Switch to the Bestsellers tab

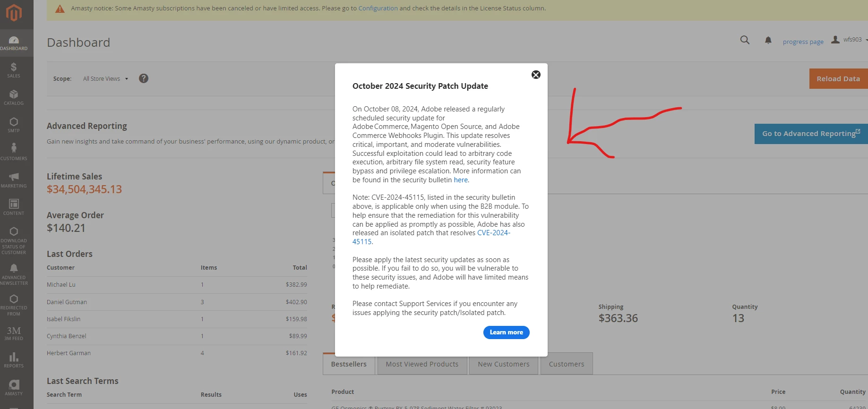[x=349, y=364]
